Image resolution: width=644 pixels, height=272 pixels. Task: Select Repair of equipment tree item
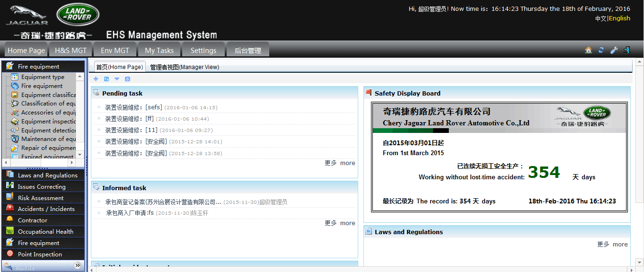click(x=48, y=148)
